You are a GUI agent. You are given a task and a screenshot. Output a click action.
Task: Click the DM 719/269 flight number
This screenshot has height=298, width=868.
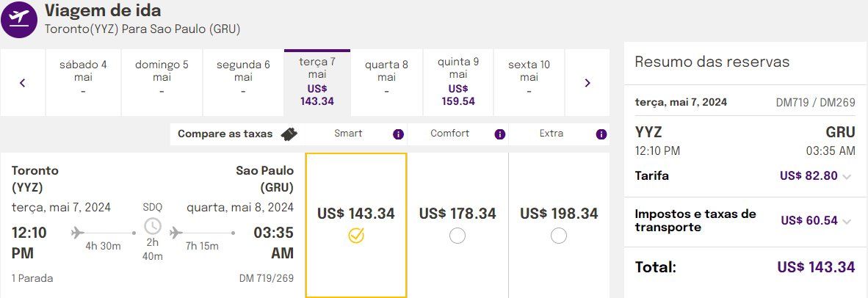click(x=267, y=278)
